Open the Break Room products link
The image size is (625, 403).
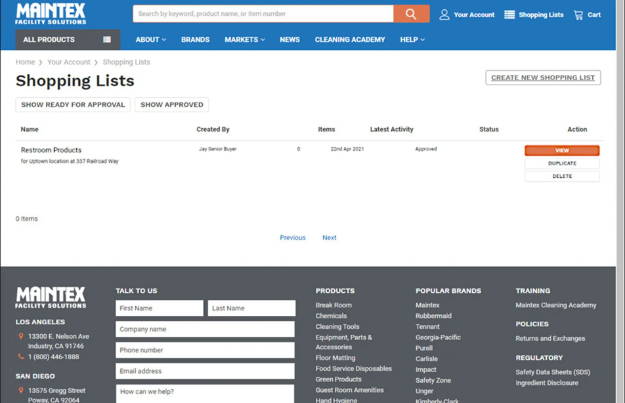coord(334,305)
